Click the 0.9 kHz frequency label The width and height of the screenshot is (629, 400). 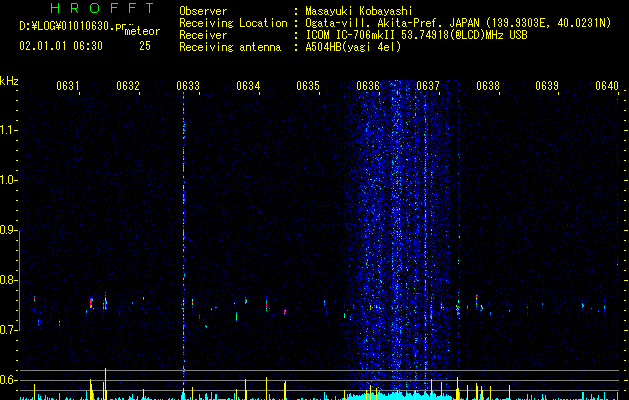point(8,230)
